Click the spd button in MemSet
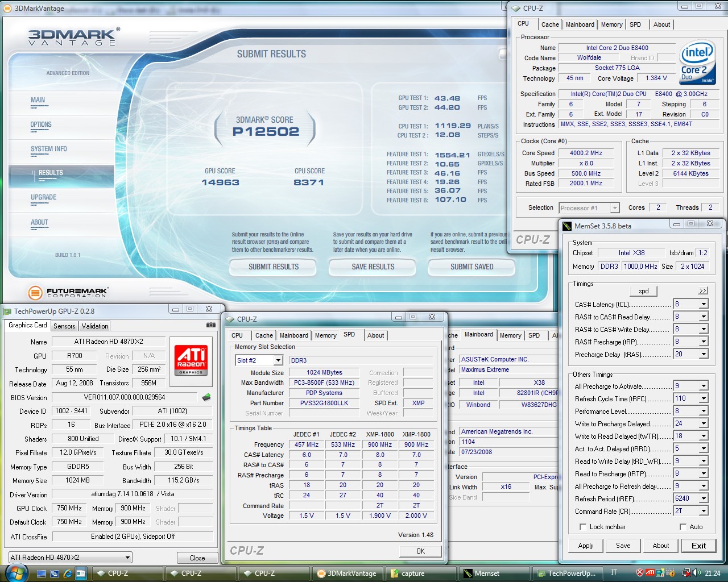Viewport: 728px width, 582px height. [x=644, y=291]
